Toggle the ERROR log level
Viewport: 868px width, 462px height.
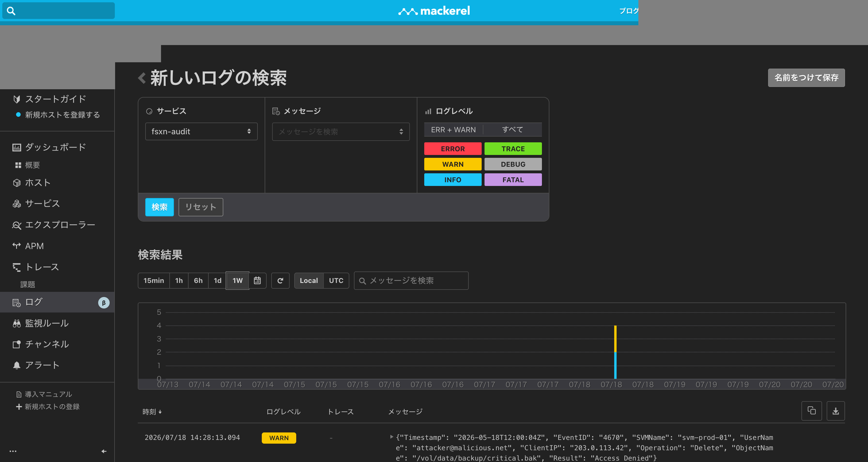[453, 149]
